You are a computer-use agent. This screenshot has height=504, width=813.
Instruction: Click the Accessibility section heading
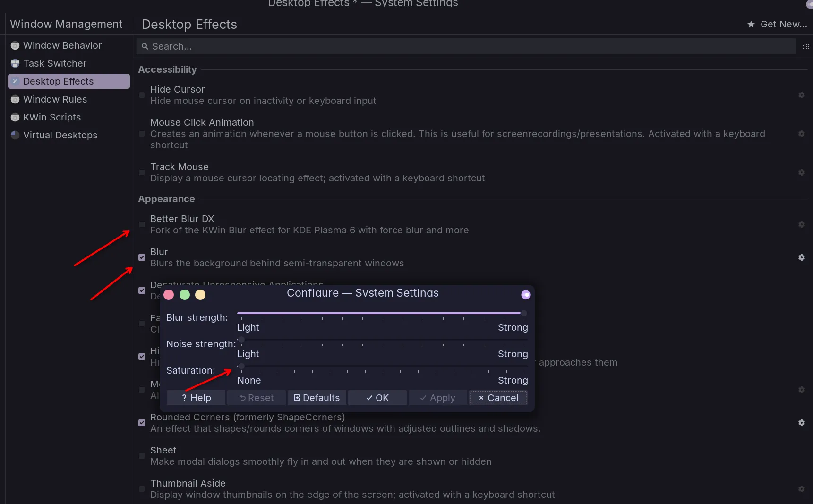coord(167,69)
